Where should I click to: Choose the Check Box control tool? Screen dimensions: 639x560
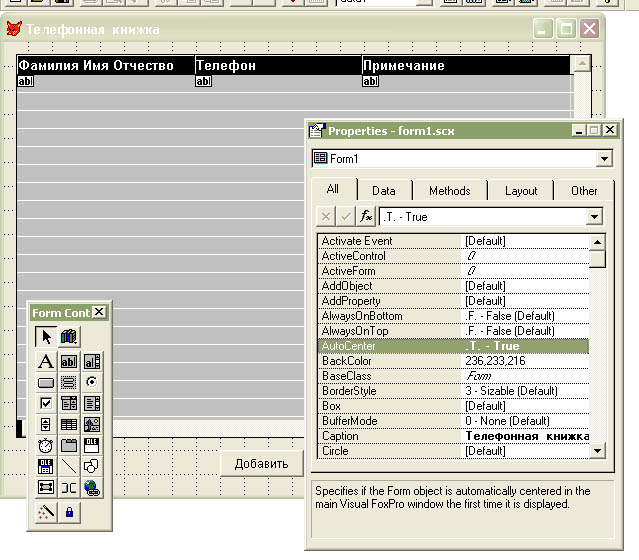(x=46, y=403)
